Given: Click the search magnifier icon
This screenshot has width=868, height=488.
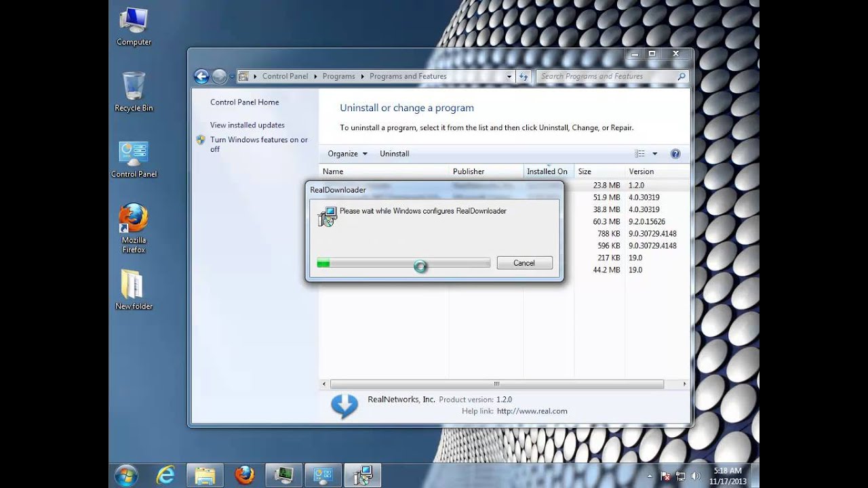Looking at the screenshot, I should [682, 77].
